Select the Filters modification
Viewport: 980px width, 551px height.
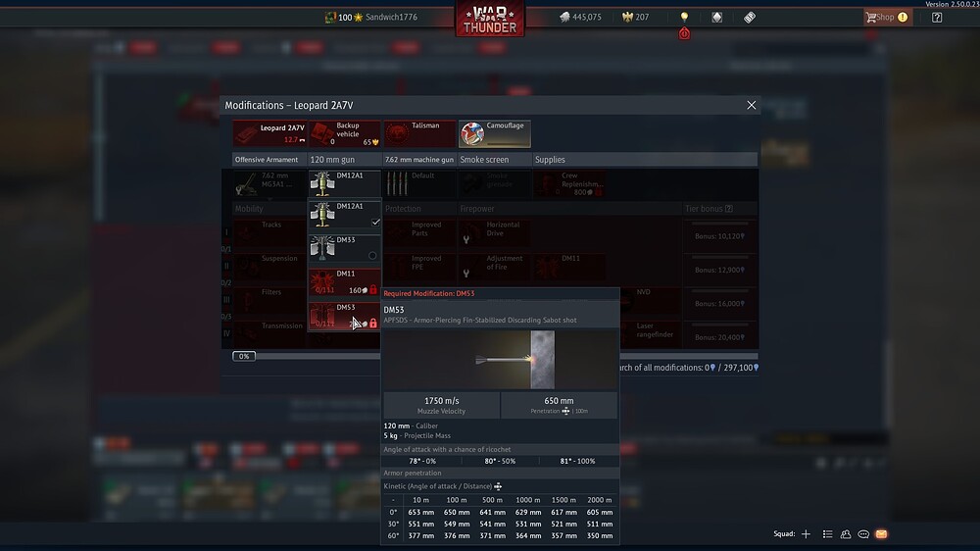pos(270,300)
